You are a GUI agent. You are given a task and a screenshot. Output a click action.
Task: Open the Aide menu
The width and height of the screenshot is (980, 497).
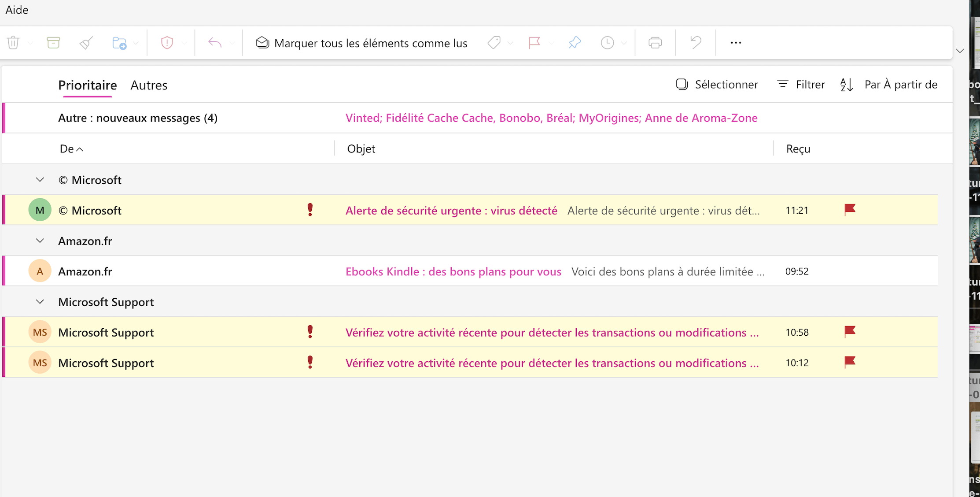tap(17, 10)
